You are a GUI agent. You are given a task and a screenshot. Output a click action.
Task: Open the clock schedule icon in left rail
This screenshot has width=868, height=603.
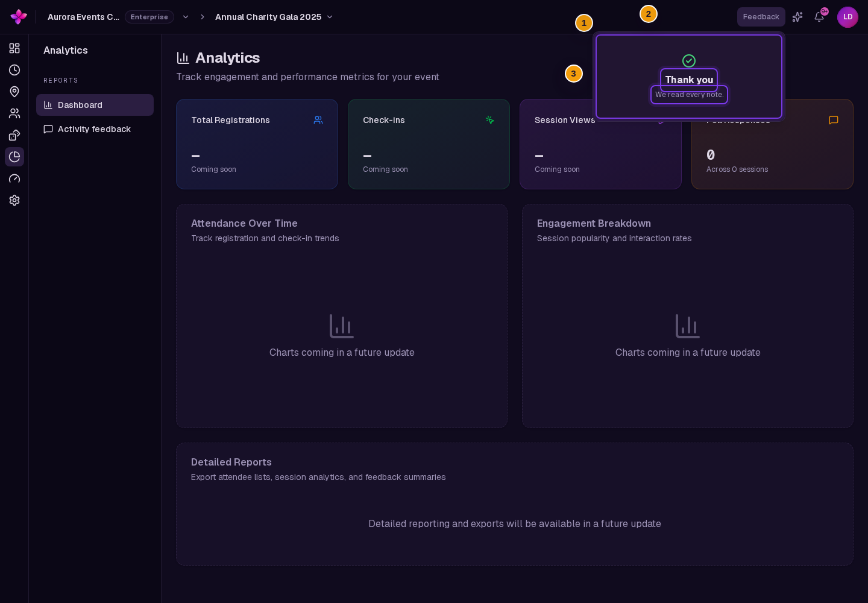coord(14,70)
